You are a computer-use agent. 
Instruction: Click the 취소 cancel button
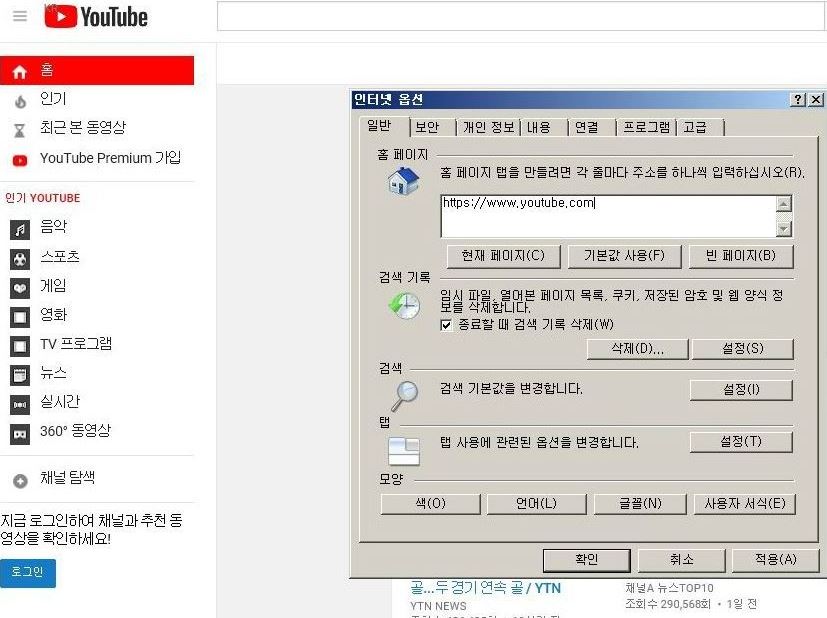coord(681,560)
